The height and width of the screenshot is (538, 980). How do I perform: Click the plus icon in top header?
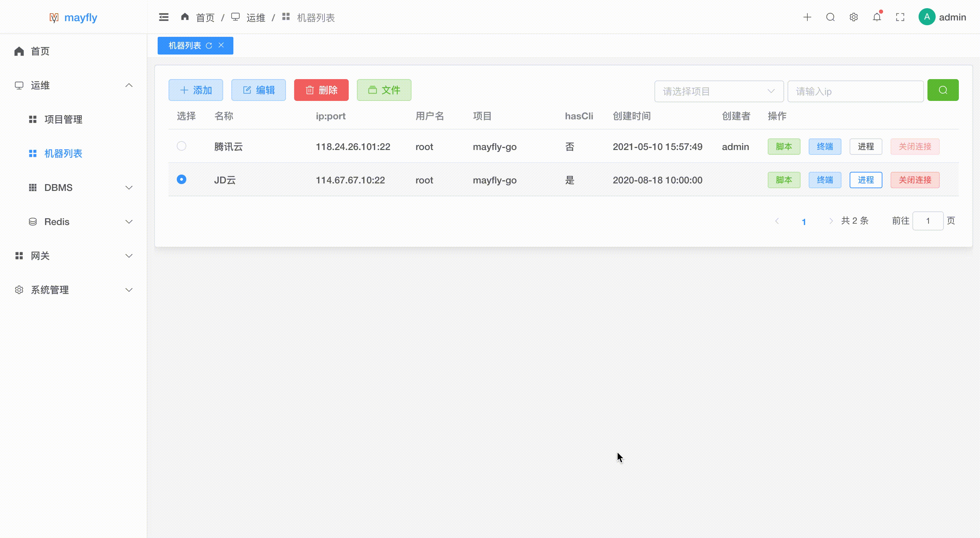tap(807, 17)
